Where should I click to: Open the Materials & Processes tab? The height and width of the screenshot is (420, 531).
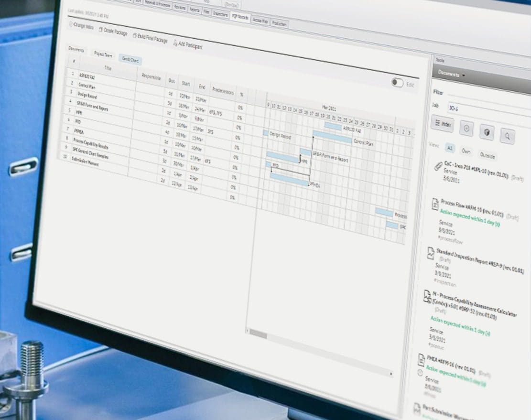click(157, 4)
